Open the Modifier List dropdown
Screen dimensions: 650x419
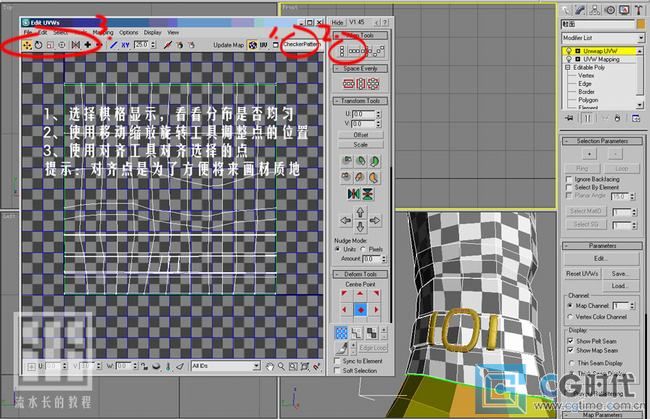click(603, 38)
